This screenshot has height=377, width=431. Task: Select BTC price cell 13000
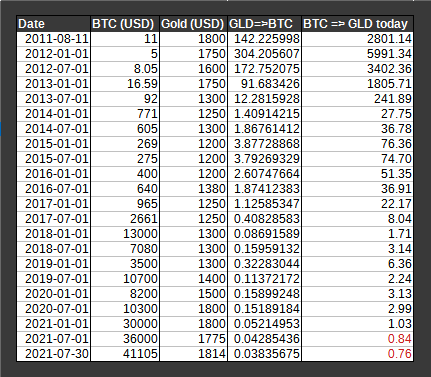[125, 234]
